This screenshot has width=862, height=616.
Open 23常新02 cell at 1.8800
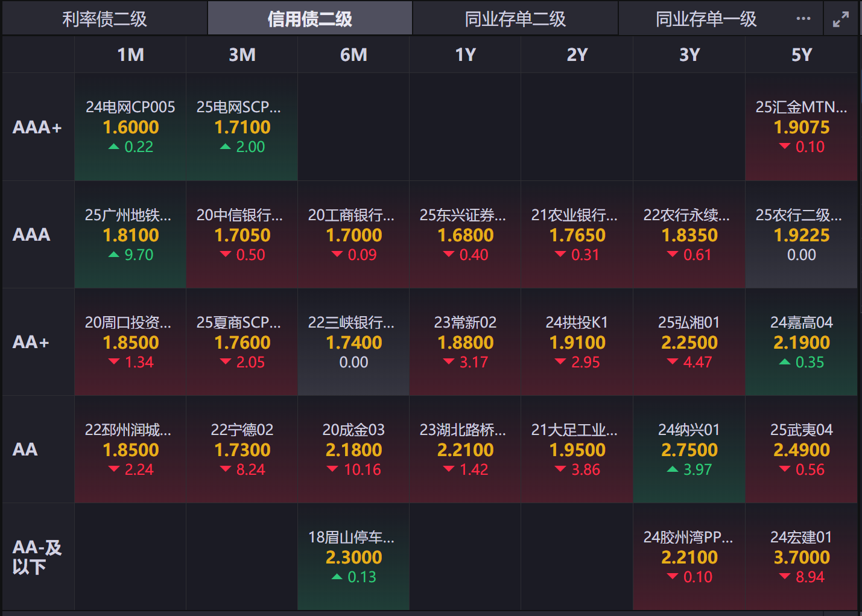point(465,342)
